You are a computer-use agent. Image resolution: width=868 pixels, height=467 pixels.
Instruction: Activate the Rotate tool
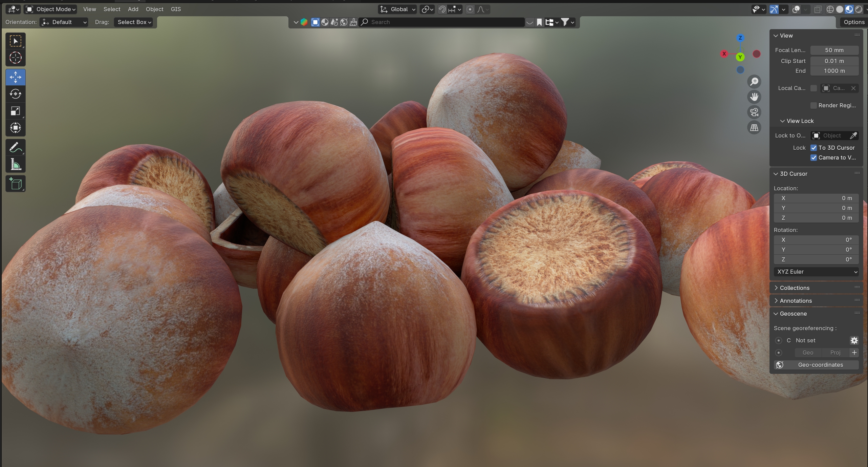[15, 94]
